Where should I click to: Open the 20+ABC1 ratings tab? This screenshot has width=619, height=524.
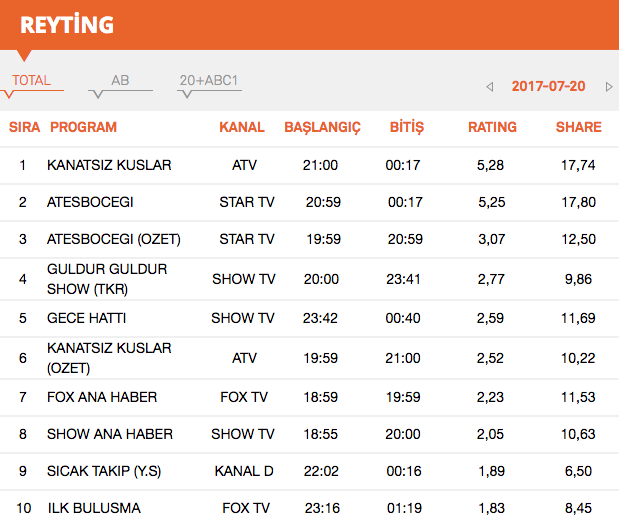(x=209, y=81)
